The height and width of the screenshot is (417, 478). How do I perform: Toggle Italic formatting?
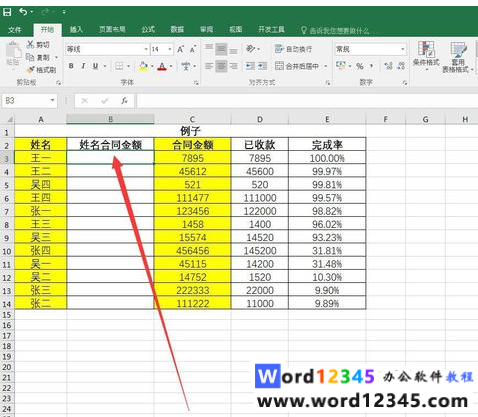pyautogui.click(x=83, y=66)
